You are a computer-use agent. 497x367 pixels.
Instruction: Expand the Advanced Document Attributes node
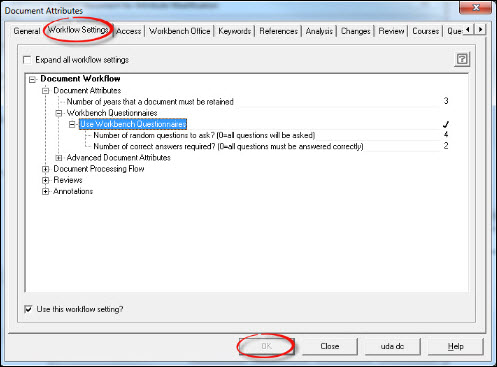(59, 158)
